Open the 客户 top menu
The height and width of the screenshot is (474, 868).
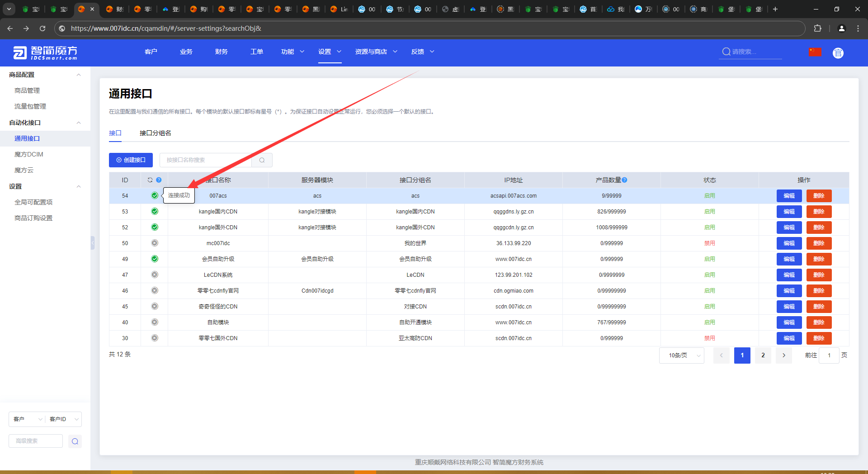(151, 52)
